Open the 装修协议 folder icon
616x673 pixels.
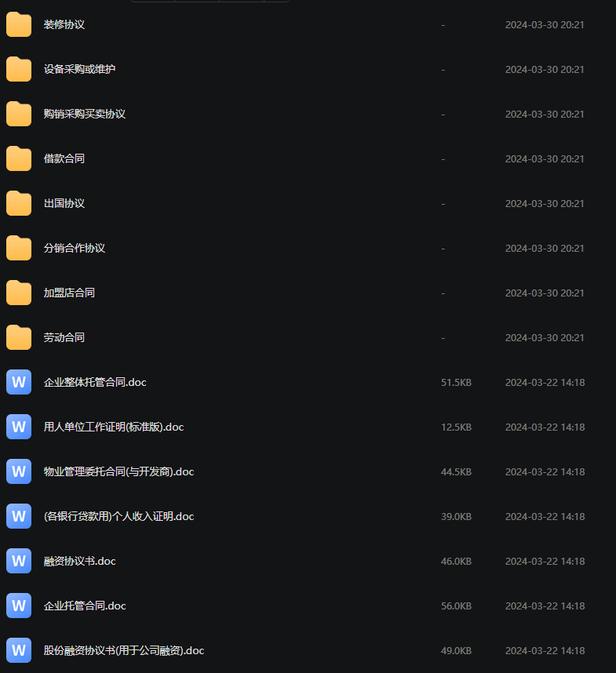pos(19,24)
